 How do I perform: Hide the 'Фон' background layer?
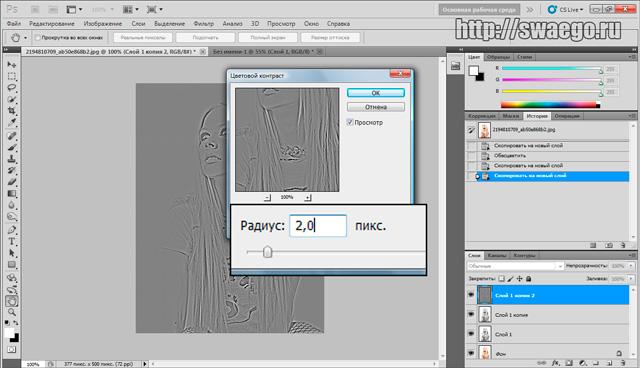tap(471, 352)
